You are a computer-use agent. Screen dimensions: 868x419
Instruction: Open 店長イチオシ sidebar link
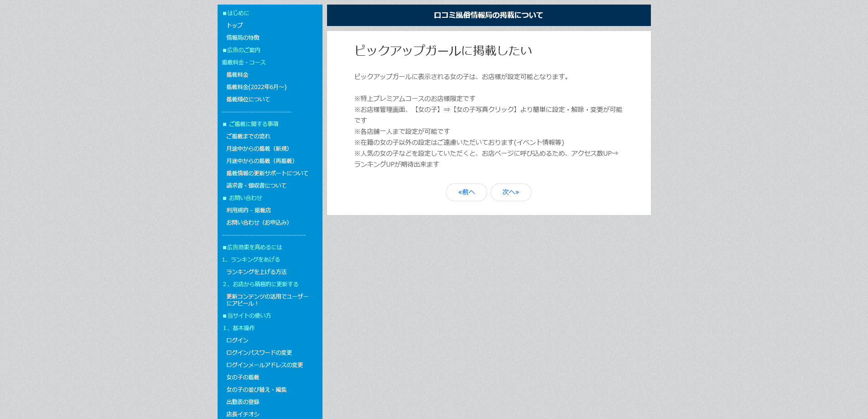243,414
